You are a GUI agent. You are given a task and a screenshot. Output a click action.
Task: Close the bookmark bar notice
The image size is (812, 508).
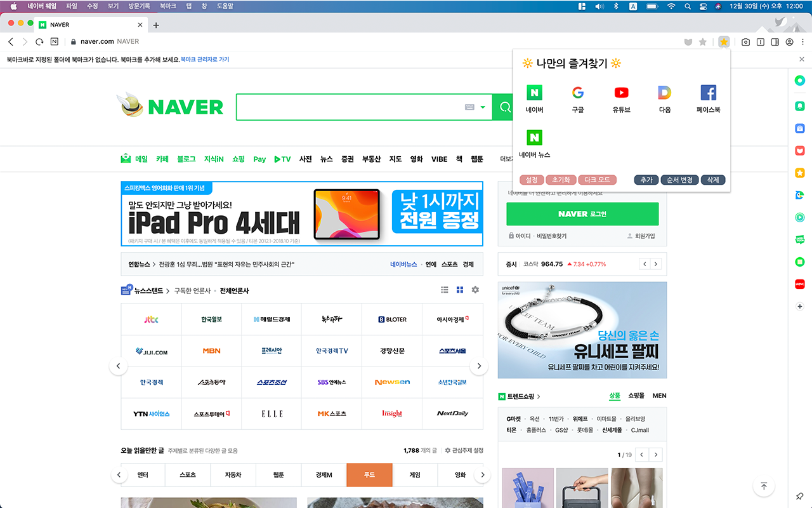[x=802, y=59]
